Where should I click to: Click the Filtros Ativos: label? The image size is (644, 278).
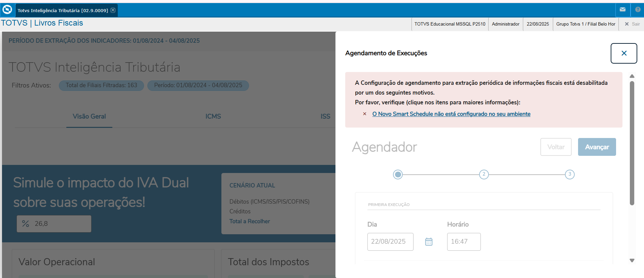31,85
